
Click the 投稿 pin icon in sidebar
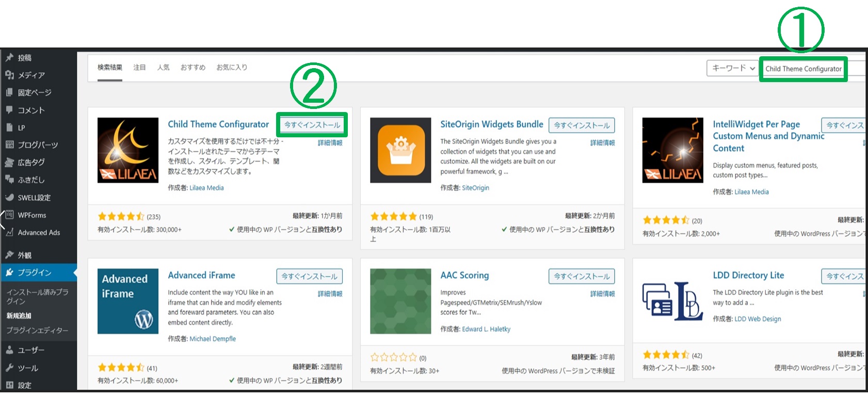click(9, 58)
